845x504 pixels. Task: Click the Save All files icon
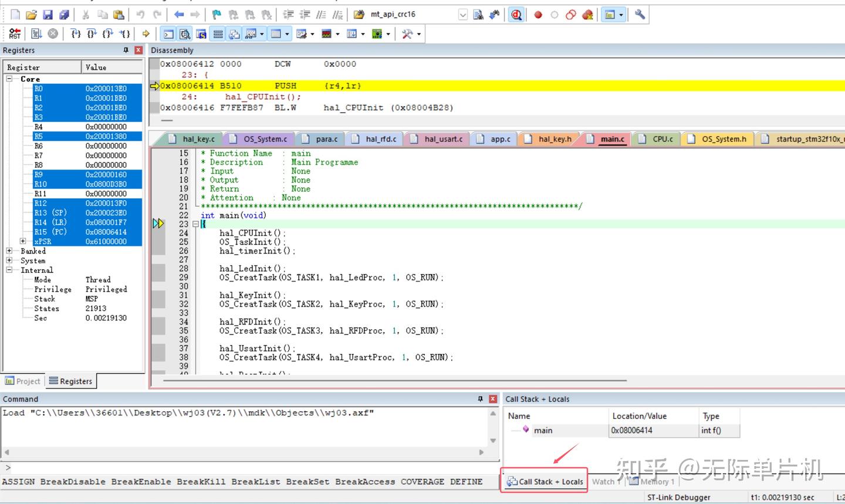(64, 15)
